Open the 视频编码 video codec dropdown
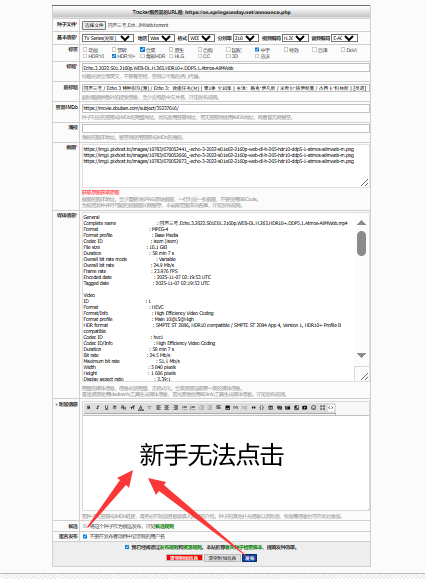 pyautogui.click(x=295, y=38)
